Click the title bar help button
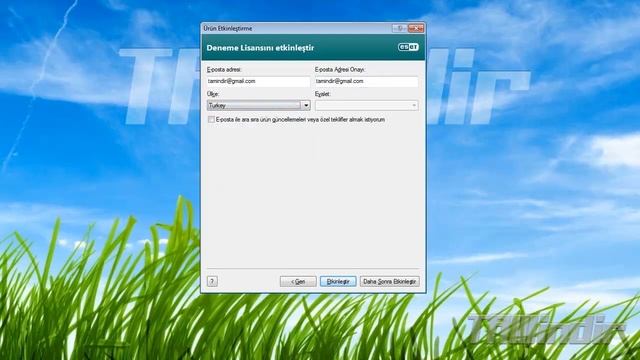Image resolution: width=640 pixels, height=360 pixels. 400,28
